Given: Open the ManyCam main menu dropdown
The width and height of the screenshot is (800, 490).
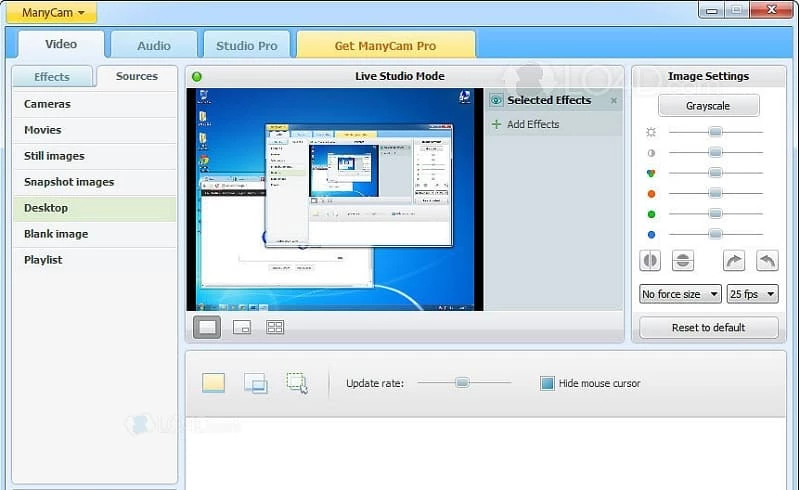Looking at the screenshot, I should (x=52, y=13).
